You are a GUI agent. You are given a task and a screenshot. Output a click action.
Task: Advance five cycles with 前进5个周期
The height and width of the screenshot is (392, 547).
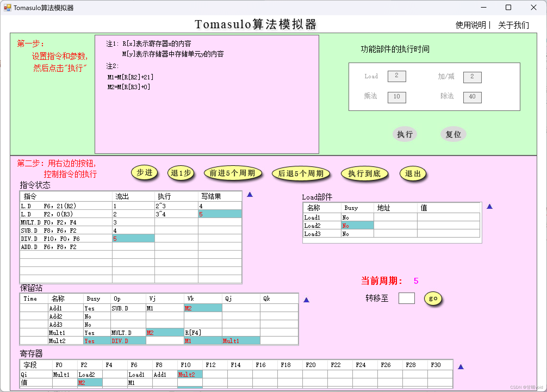tap(233, 173)
